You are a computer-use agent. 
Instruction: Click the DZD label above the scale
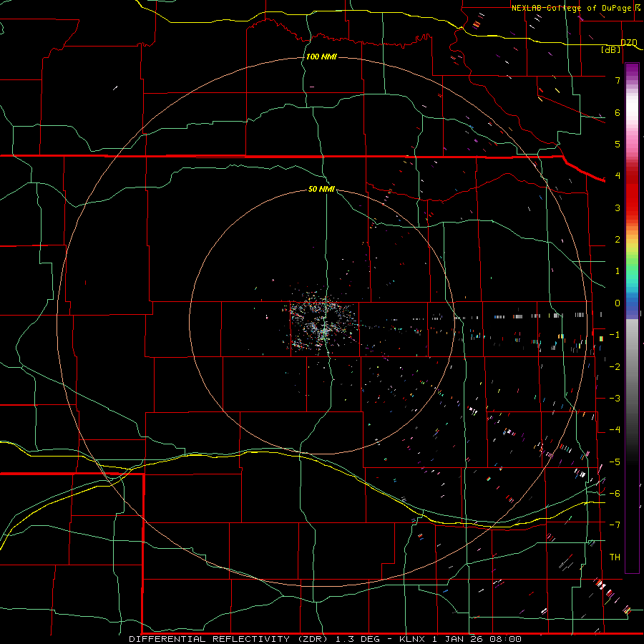pos(629,42)
